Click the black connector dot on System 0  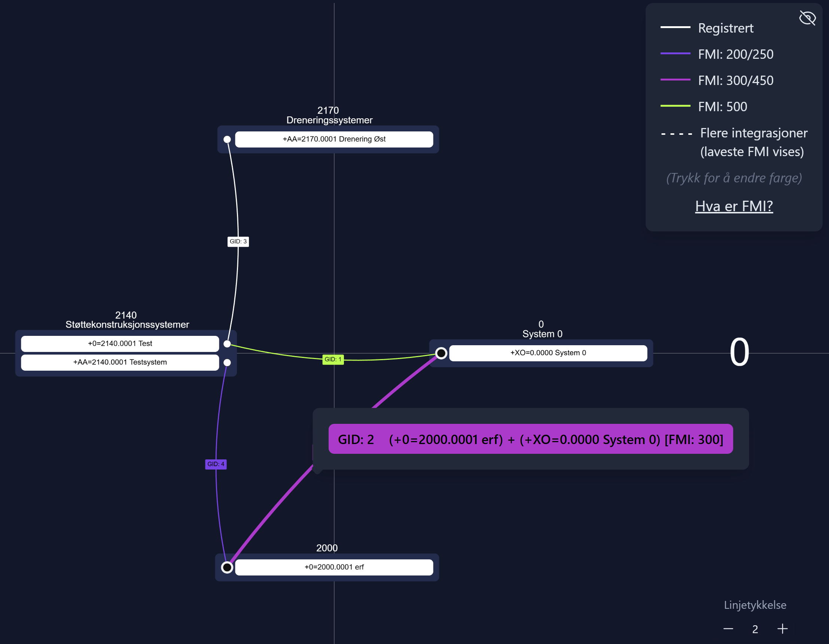(x=441, y=353)
